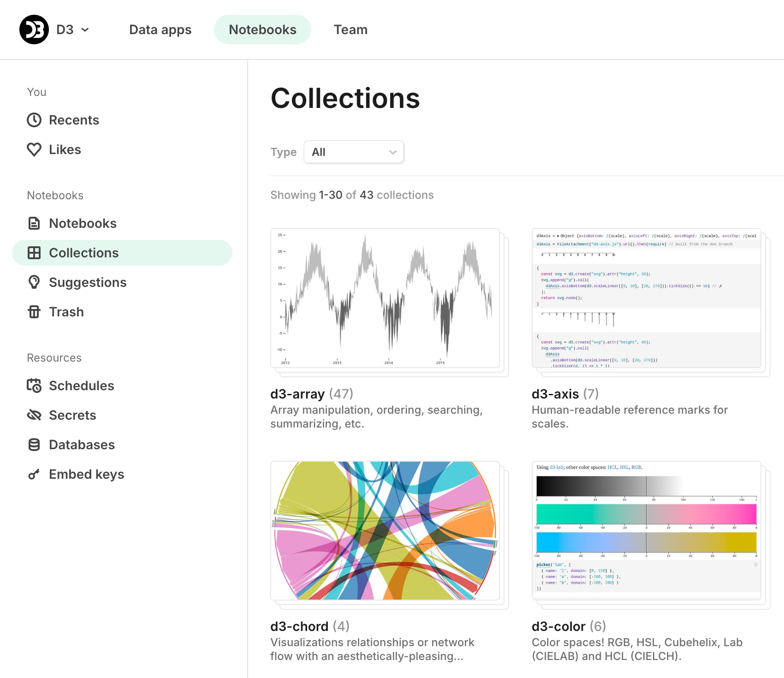Viewport: 784px width, 678px height.
Task: Click the Embed keys key icon
Action: 34,474
